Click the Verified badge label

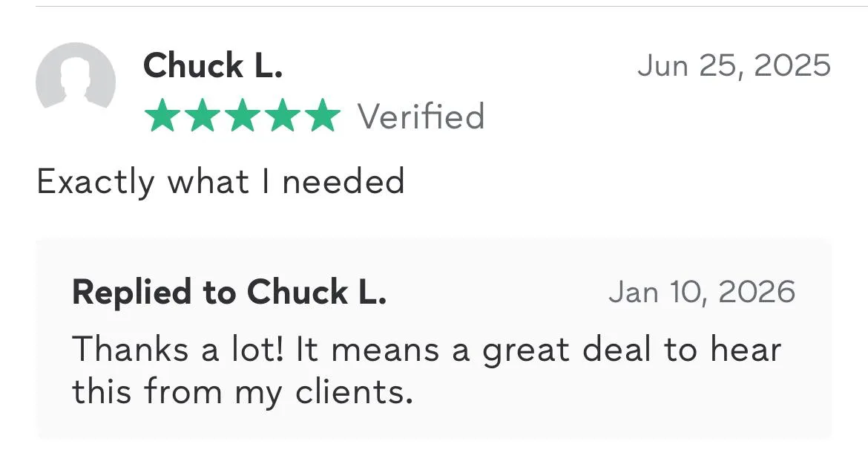(x=421, y=117)
